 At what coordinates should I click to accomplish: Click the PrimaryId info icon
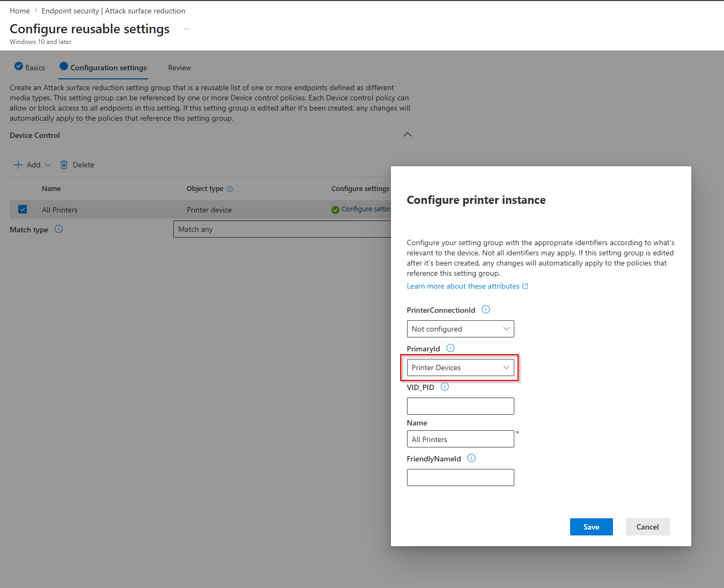pyautogui.click(x=450, y=348)
